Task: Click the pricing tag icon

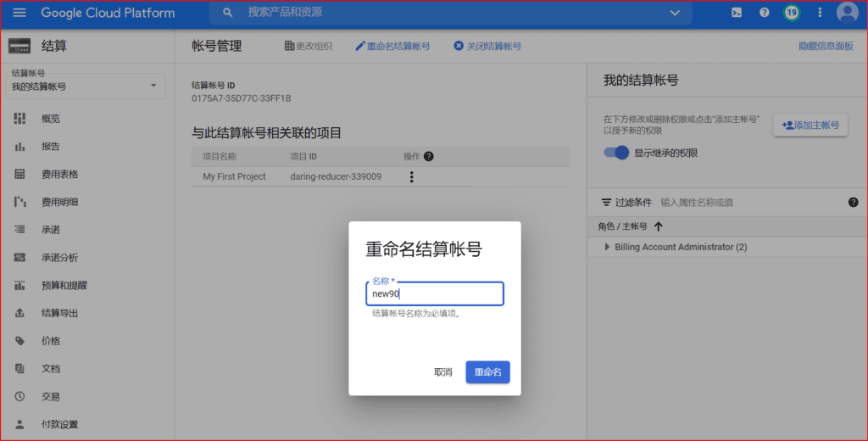Action: click(x=20, y=341)
